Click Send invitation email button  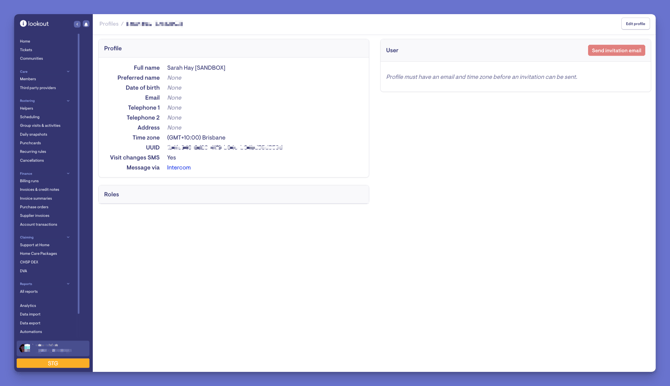(616, 50)
